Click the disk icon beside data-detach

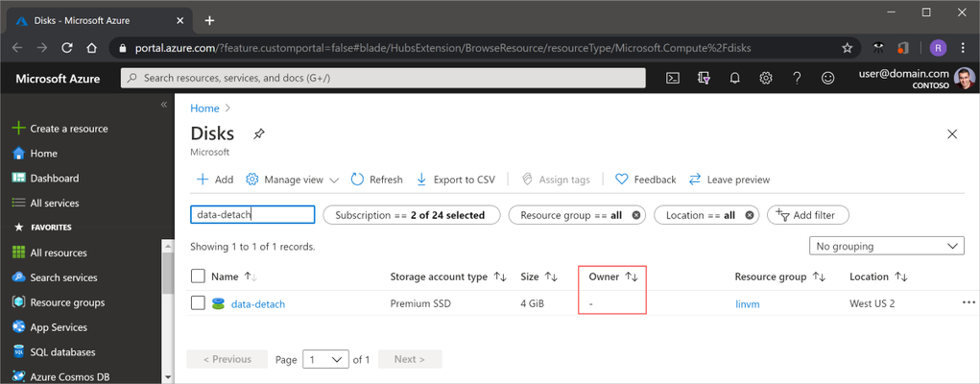(x=218, y=304)
